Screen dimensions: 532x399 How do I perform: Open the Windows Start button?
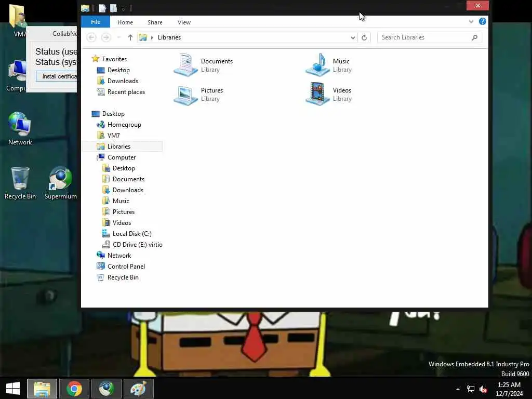click(13, 389)
